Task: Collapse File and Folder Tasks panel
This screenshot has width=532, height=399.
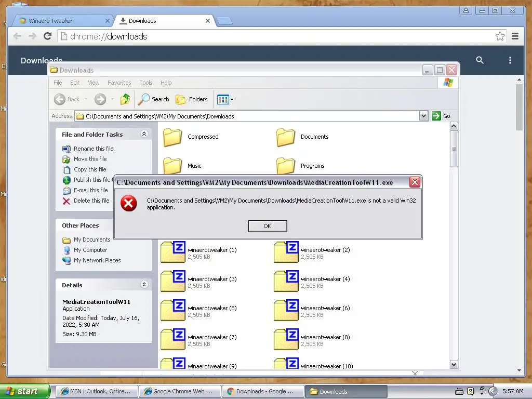Action: tap(144, 134)
